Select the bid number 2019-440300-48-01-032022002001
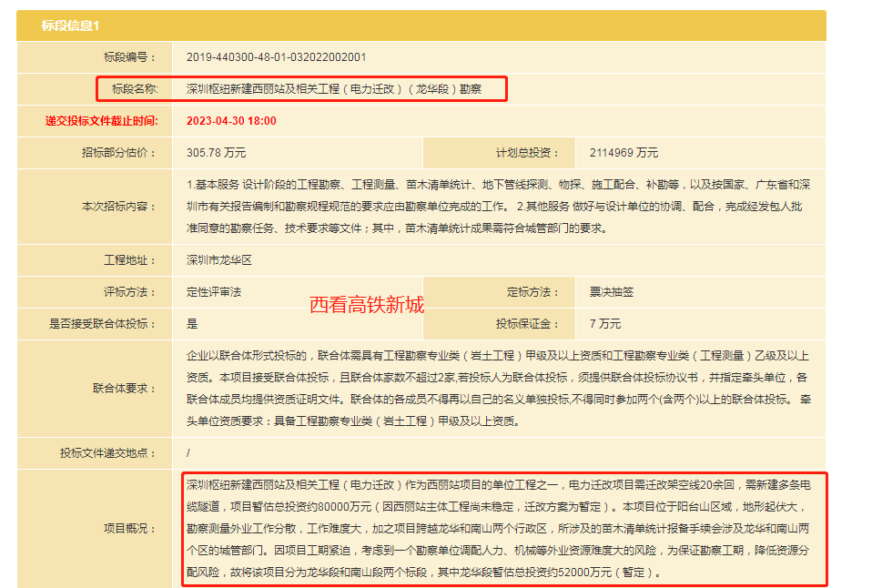 coord(276,56)
